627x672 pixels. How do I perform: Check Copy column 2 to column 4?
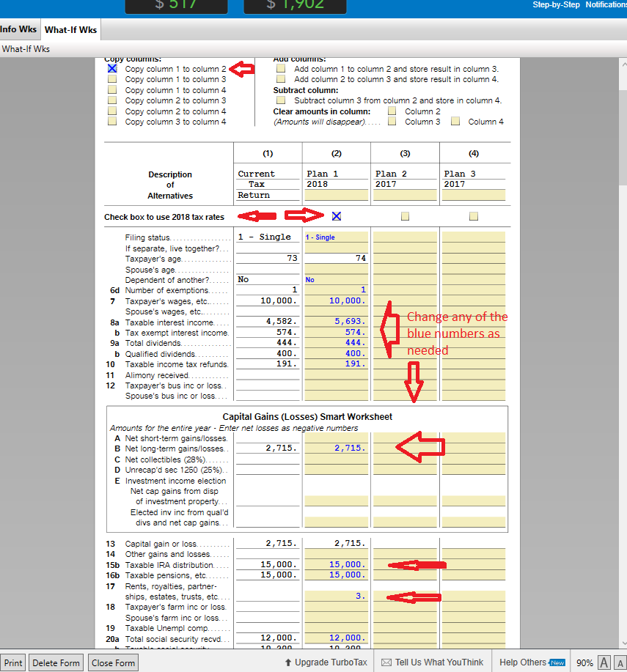pyautogui.click(x=112, y=111)
